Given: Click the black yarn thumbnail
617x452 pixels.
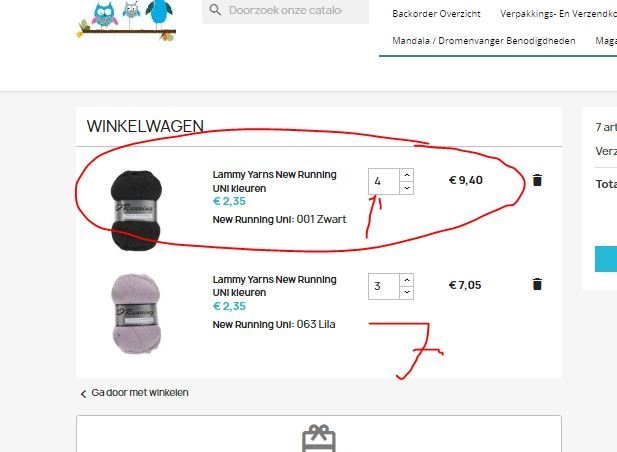Looking at the screenshot, I should pos(136,210).
